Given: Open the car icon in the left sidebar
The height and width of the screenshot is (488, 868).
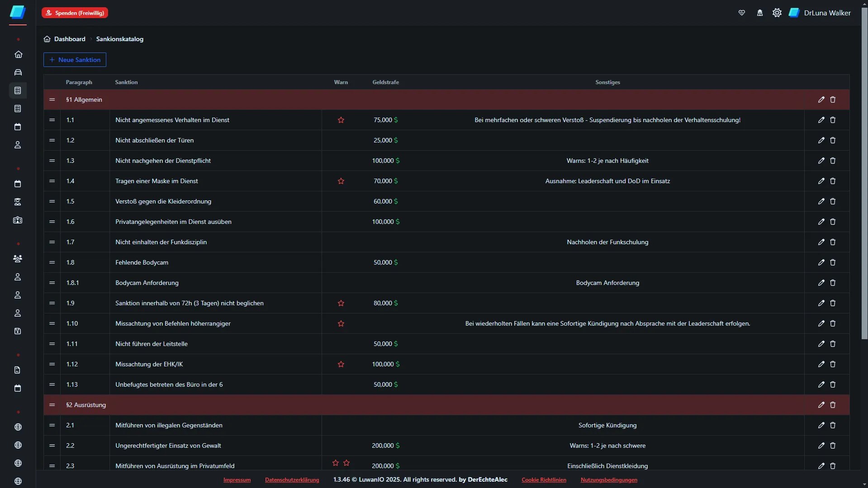Looking at the screenshot, I should pyautogui.click(x=18, y=72).
